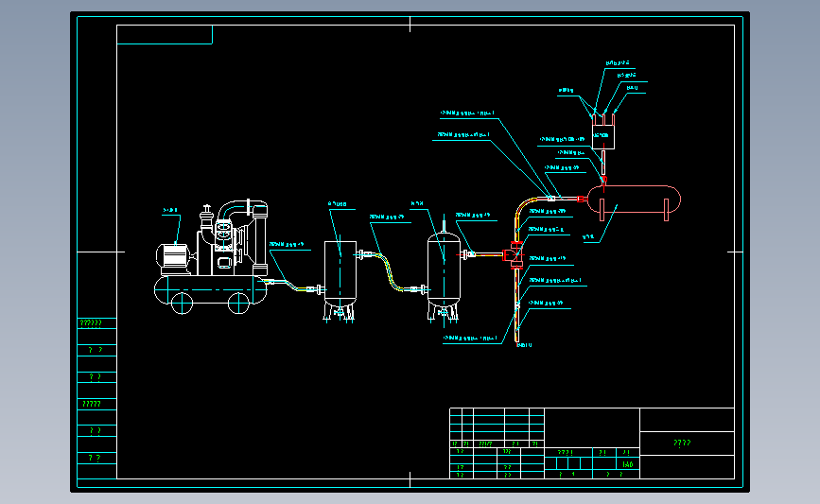Select the curved hose between the two tanks
Image resolution: width=820 pixels, height=504 pixels.
pos(390,272)
